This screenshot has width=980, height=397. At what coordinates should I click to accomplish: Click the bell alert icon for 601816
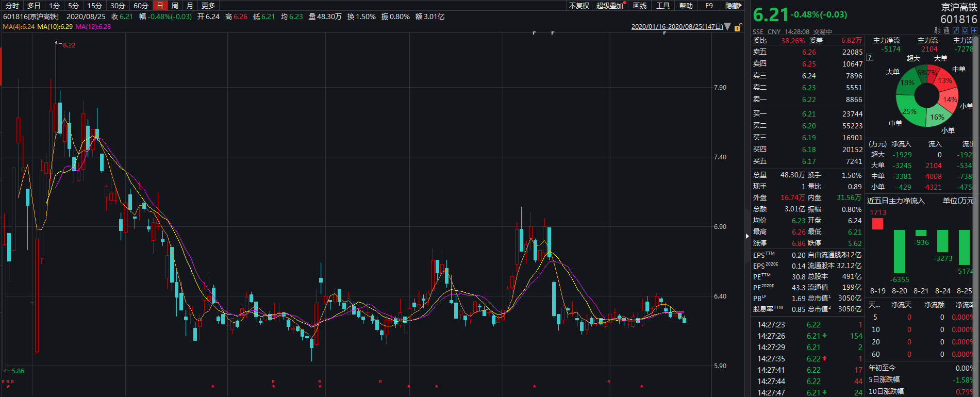click(x=965, y=30)
